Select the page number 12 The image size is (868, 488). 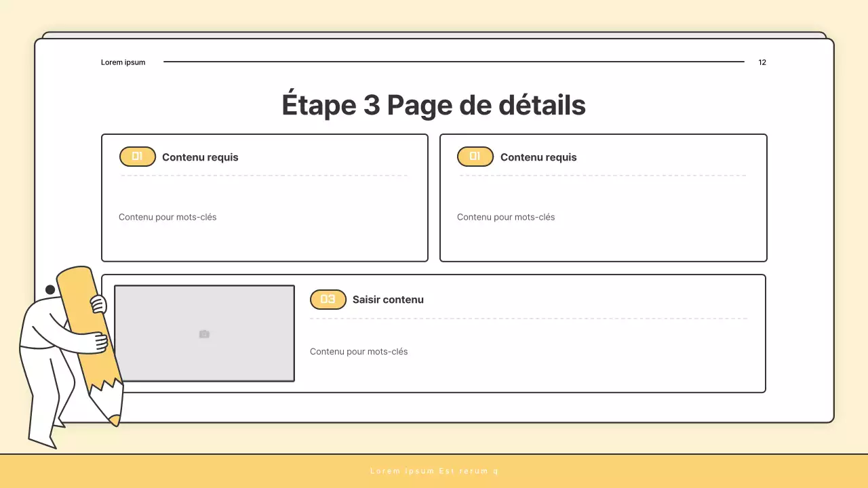tap(762, 62)
